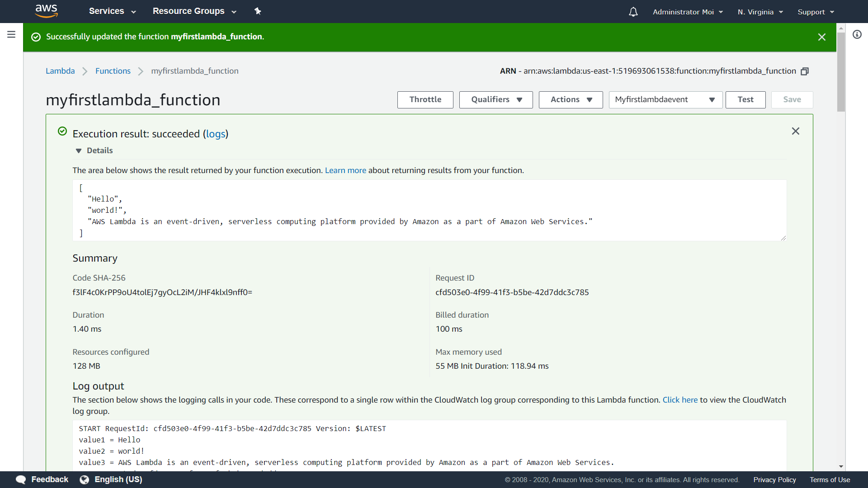
Task: Switch region from N. Virginia dropdown
Action: (x=760, y=12)
